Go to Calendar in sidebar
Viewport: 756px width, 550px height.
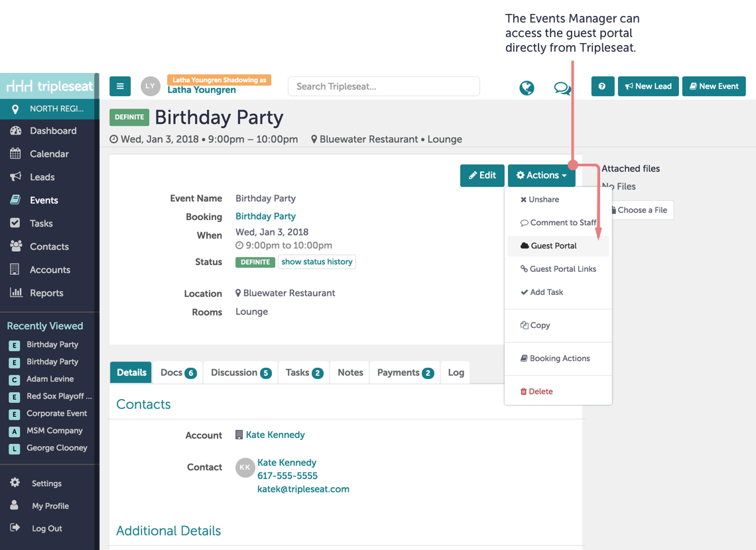(48, 154)
